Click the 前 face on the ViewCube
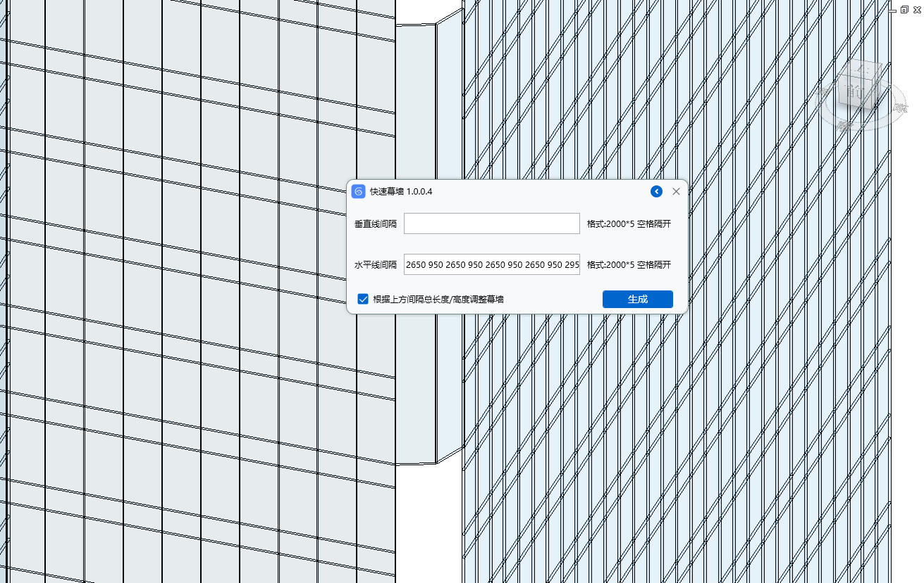 click(x=856, y=92)
